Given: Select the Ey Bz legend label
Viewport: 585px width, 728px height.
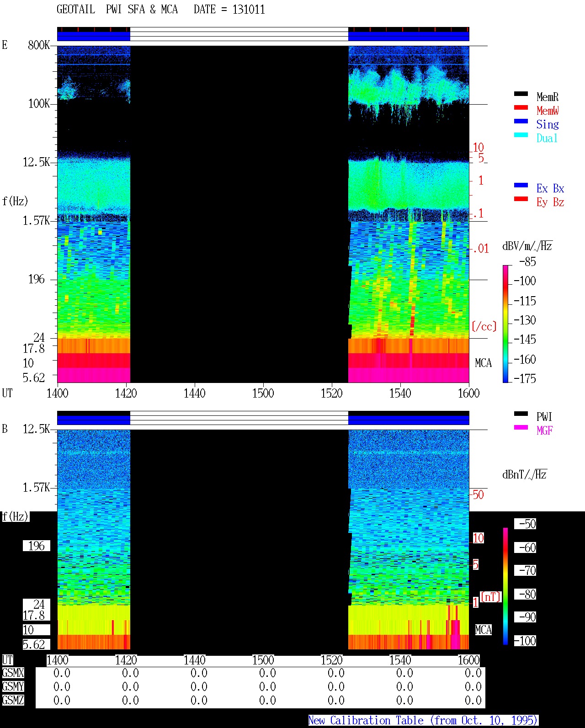Looking at the screenshot, I should 550,202.
